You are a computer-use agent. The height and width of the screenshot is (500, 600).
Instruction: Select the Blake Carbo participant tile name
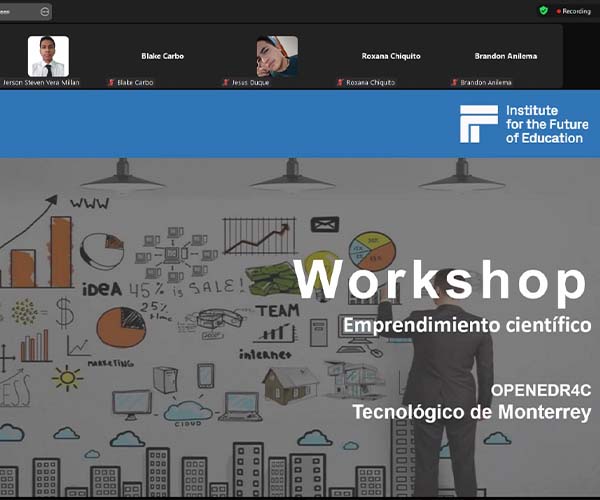(x=163, y=56)
